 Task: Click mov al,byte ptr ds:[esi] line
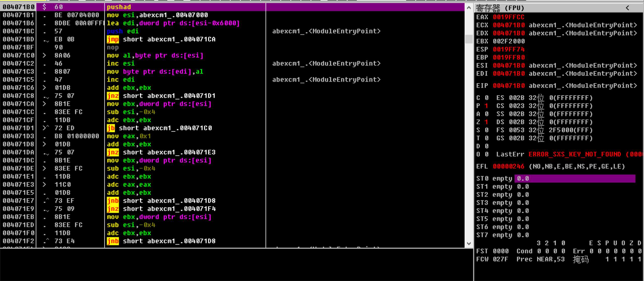point(155,55)
